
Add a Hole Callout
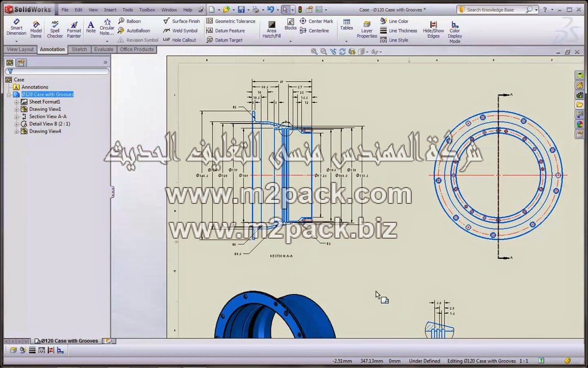pos(180,40)
